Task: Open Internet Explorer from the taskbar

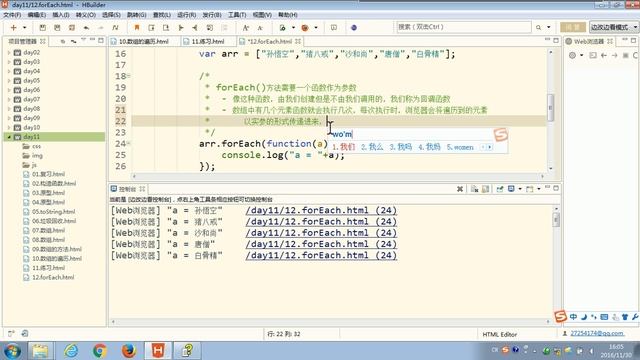Action: click(x=71, y=350)
